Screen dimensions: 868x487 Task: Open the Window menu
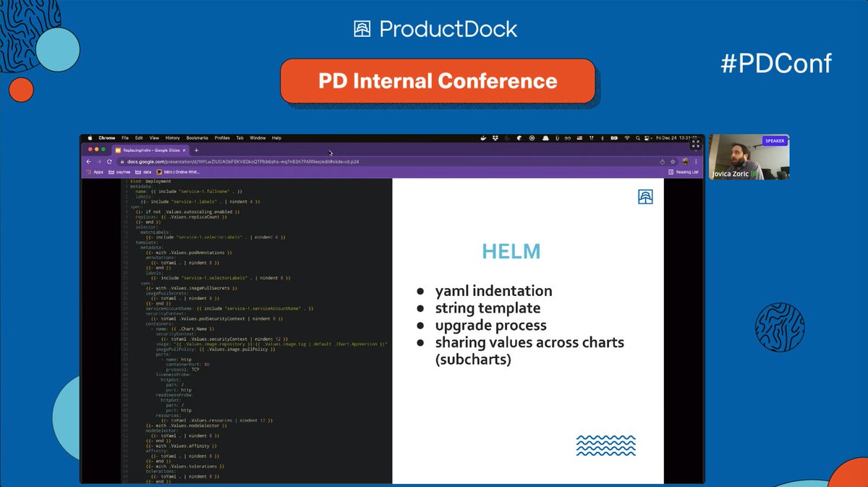tap(258, 137)
